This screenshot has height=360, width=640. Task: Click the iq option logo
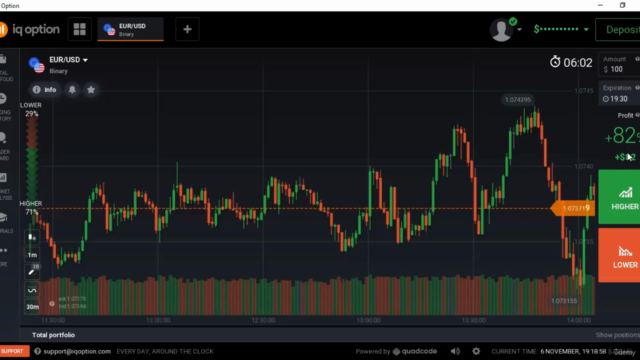[30, 29]
